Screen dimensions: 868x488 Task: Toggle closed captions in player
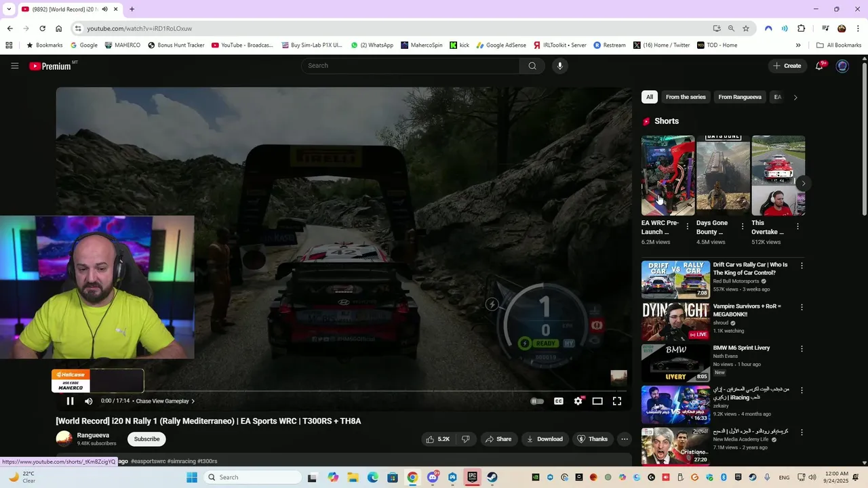pyautogui.click(x=559, y=401)
